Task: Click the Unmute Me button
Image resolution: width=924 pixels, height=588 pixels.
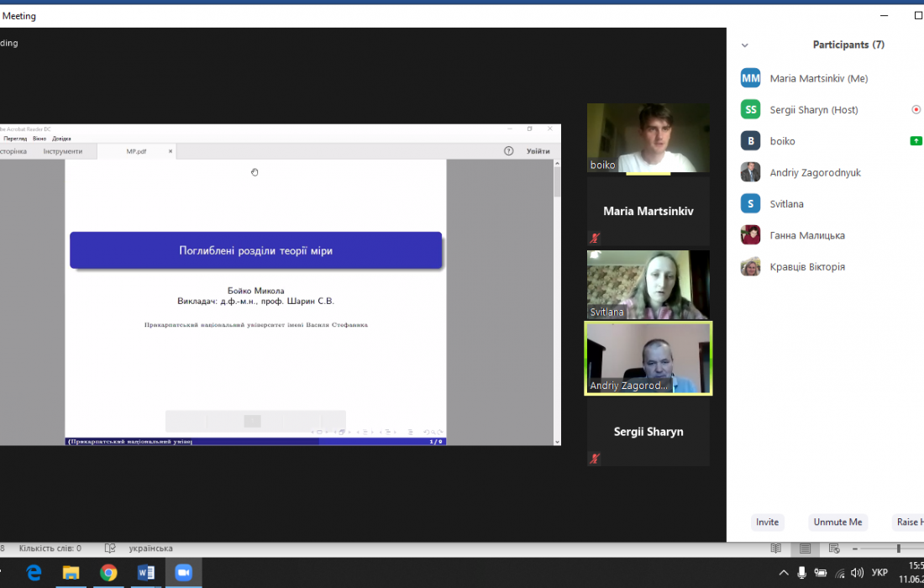Action: (837, 522)
